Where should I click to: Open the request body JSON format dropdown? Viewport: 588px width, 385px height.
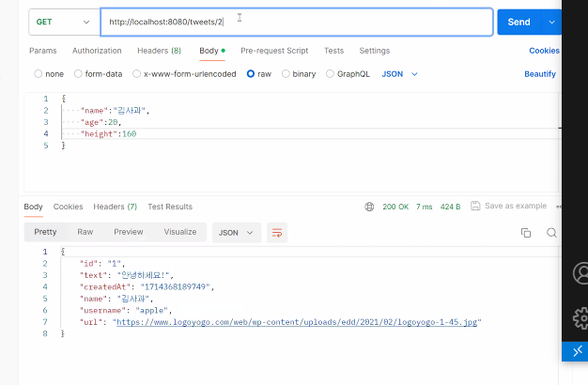[399, 74]
